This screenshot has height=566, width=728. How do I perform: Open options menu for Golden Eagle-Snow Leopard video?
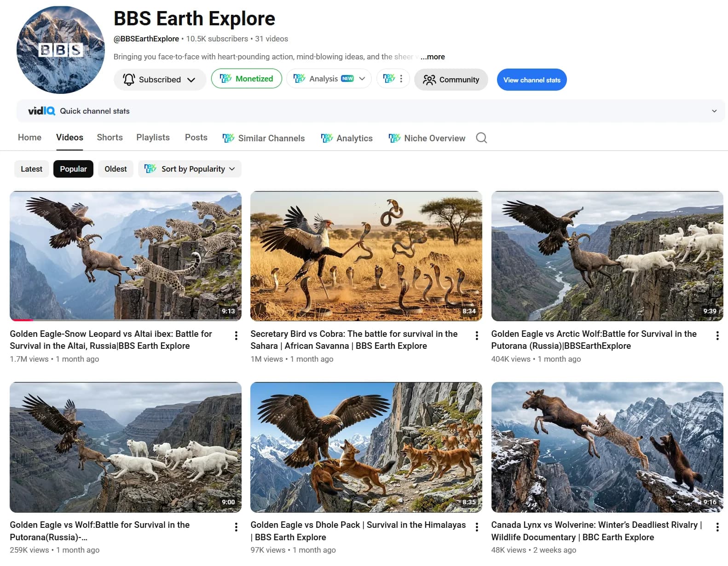pyautogui.click(x=236, y=336)
